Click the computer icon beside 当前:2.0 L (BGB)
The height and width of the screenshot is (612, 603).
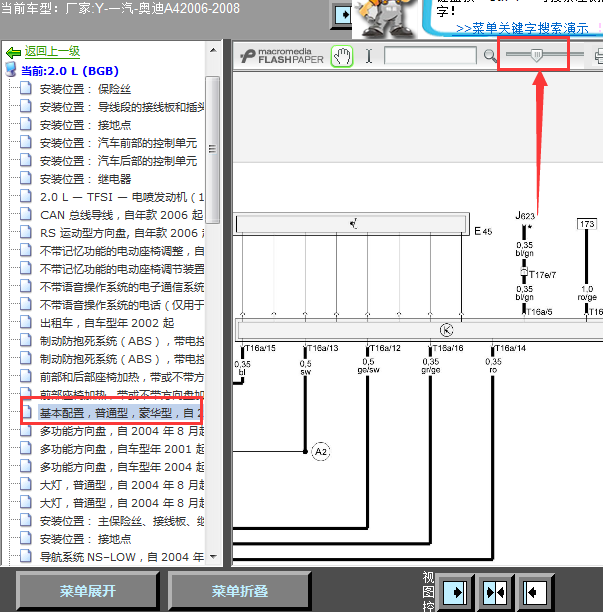[11, 70]
